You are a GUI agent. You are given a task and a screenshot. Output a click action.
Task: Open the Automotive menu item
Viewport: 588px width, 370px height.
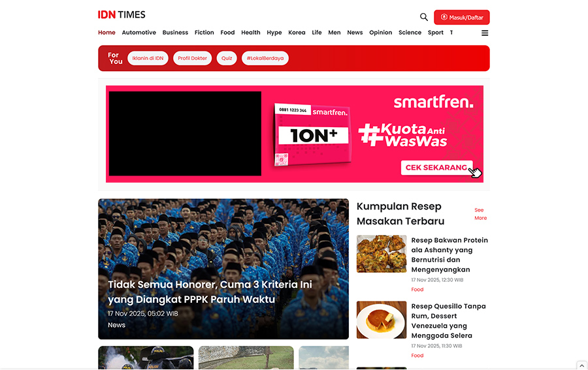pos(139,33)
